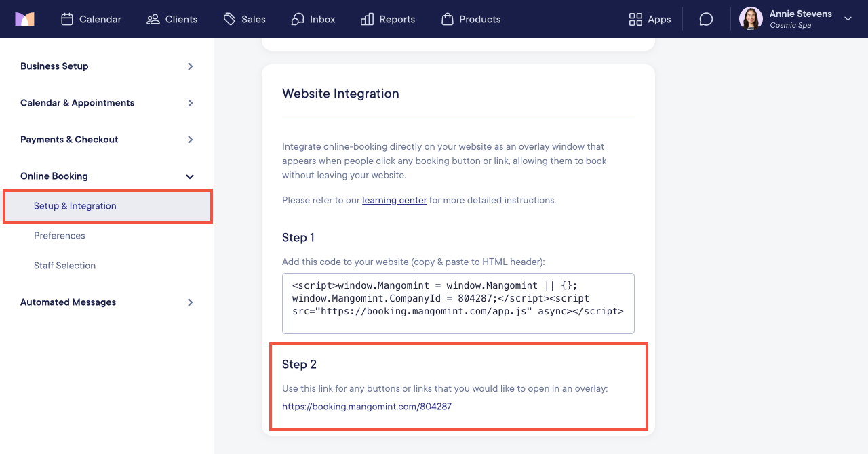Click the Website Integration heading

tap(340, 94)
